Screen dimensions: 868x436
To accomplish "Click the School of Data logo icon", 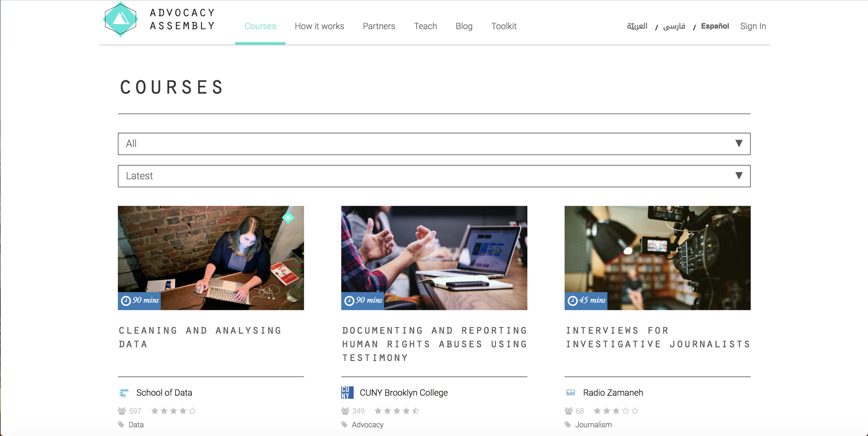I will click(x=124, y=393).
